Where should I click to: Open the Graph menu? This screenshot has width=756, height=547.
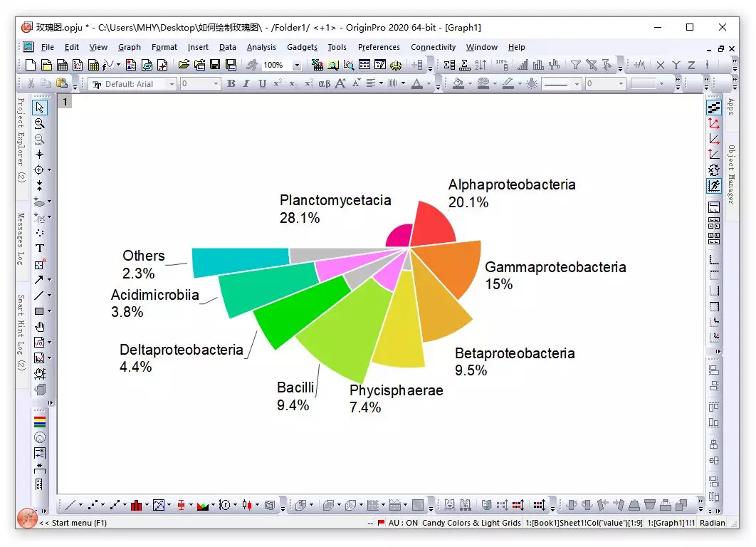[x=130, y=47]
